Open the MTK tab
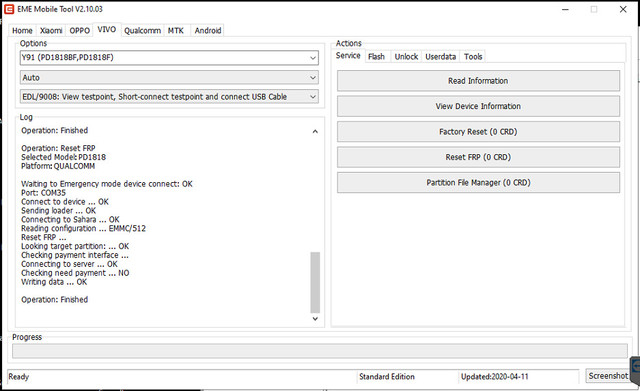 tap(176, 31)
